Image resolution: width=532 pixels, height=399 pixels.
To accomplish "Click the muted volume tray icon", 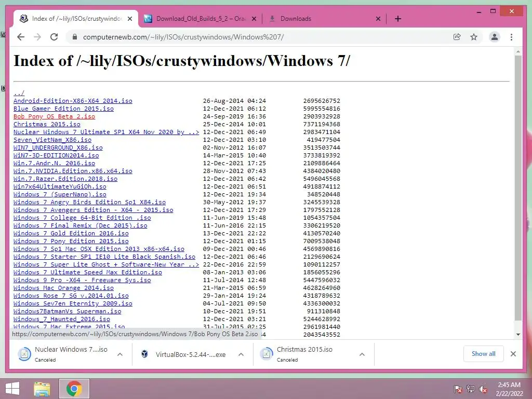I will pos(483,389).
